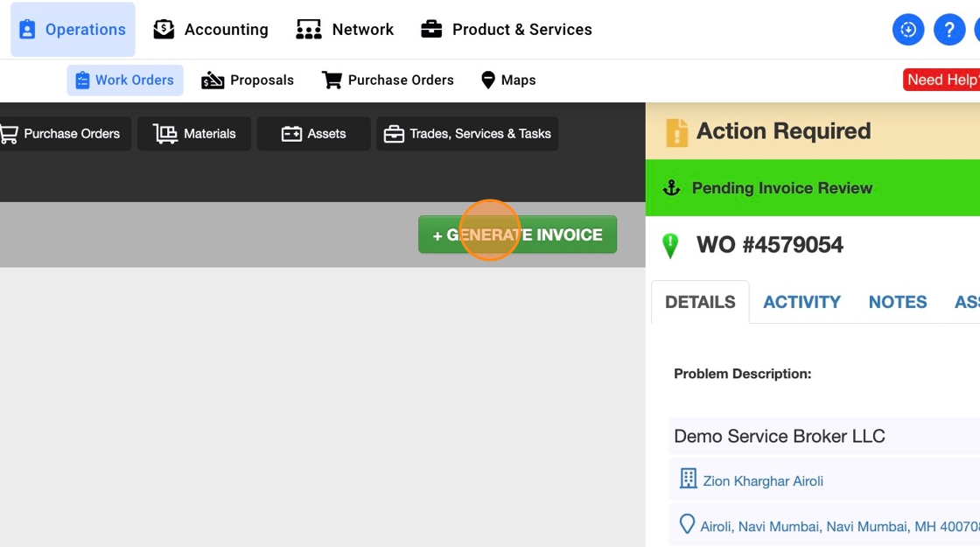Open the Operations menu
The width and height of the screenshot is (980, 547).
(73, 30)
